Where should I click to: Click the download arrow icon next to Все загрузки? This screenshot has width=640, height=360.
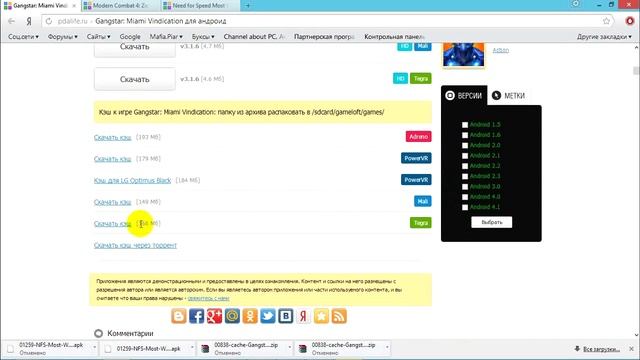pyautogui.click(x=577, y=349)
